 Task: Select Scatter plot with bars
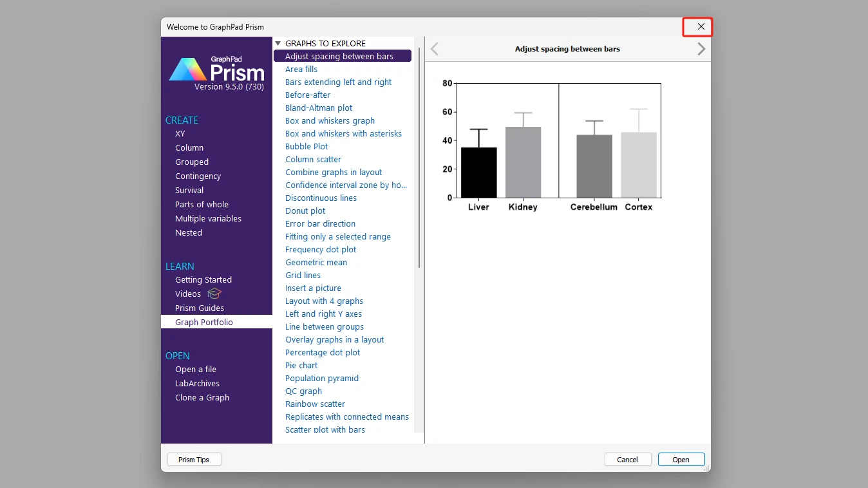(325, 429)
